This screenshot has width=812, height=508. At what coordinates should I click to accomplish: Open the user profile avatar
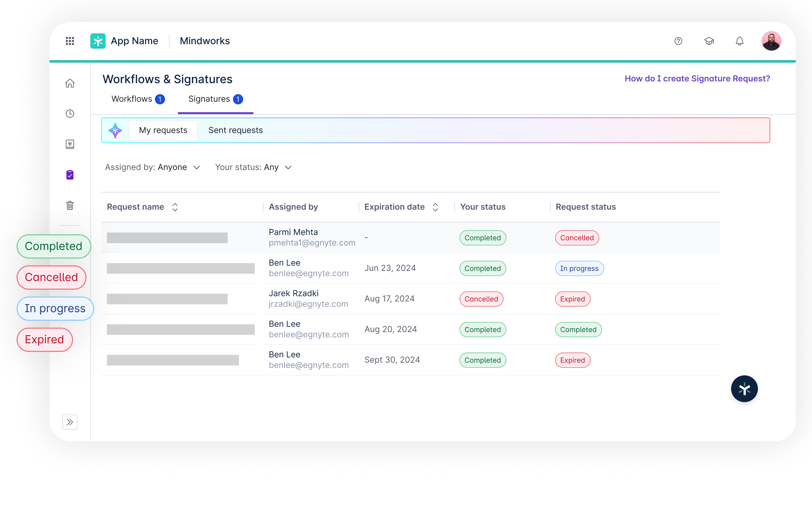(771, 41)
